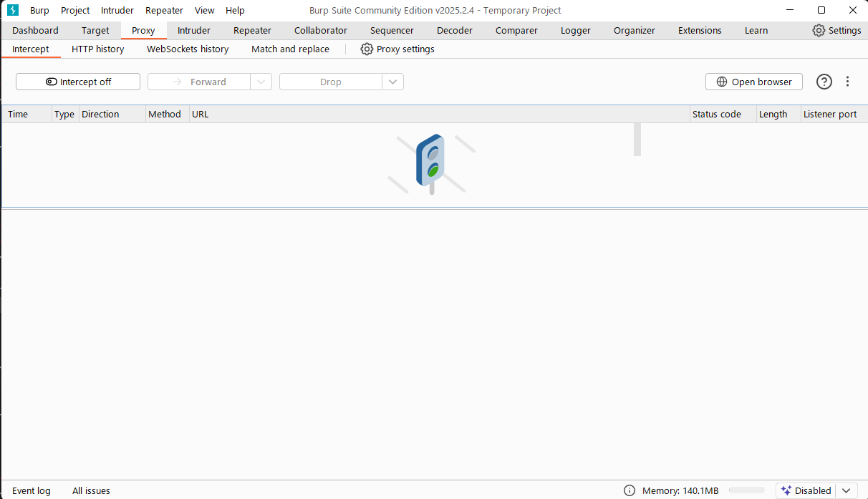868x499 pixels.
Task: Switch to the Target tab
Action: pos(95,30)
